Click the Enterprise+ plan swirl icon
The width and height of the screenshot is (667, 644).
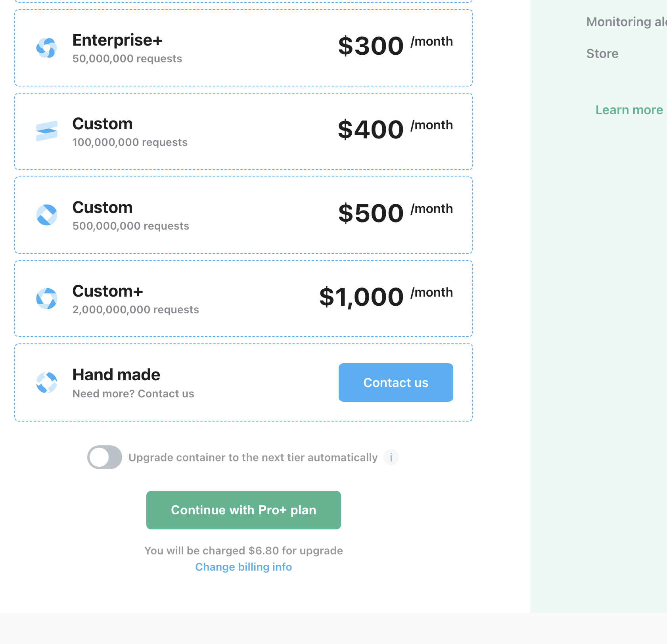click(47, 48)
